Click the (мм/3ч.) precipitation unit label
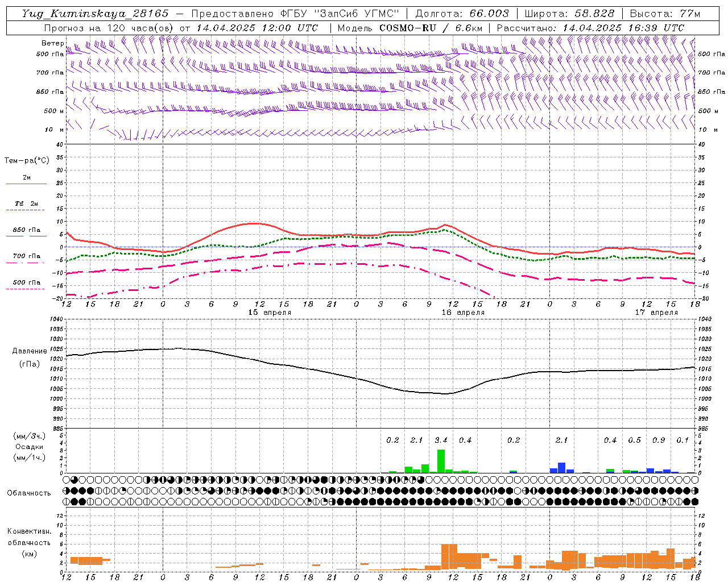 (29, 436)
